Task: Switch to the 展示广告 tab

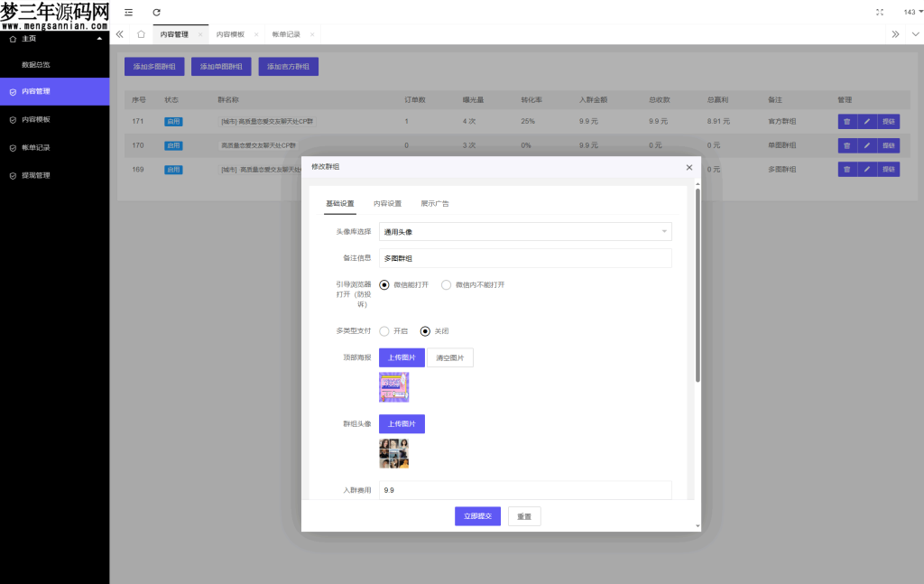Action: coord(435,204)
